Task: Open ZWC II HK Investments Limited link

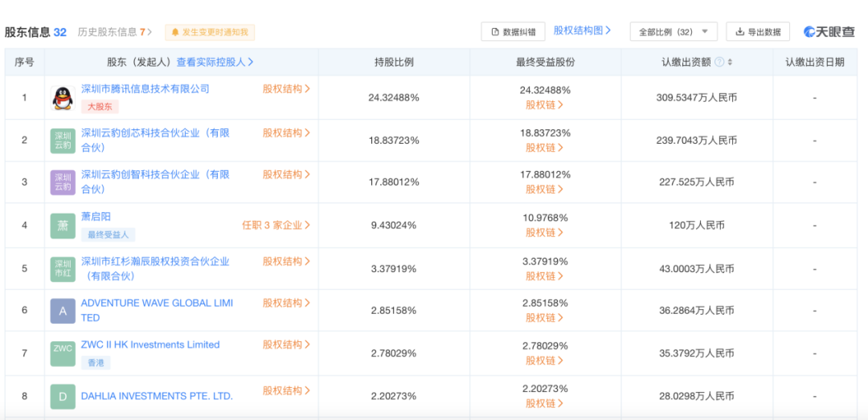Action: click(150, 345)
